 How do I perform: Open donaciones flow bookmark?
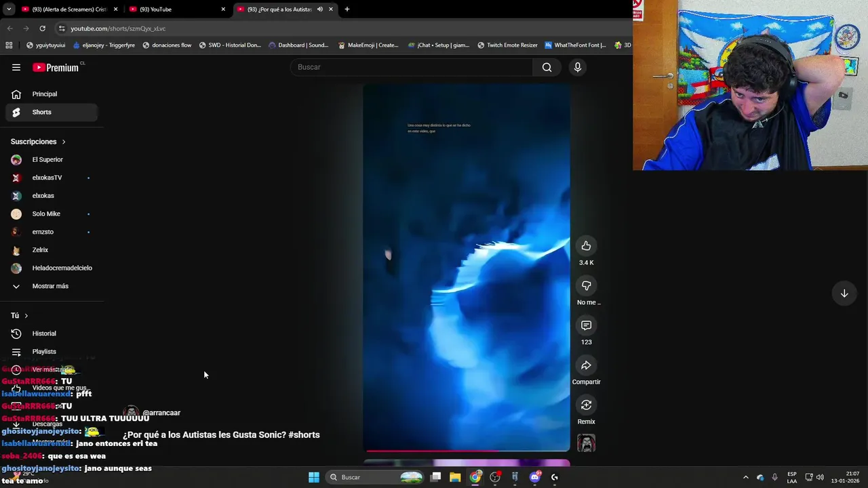[167, 45]
